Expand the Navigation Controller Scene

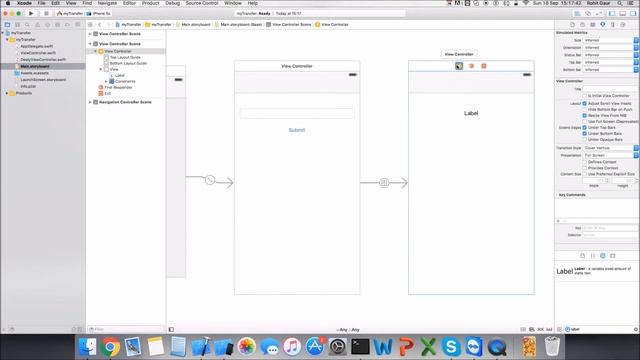point(90,102)
